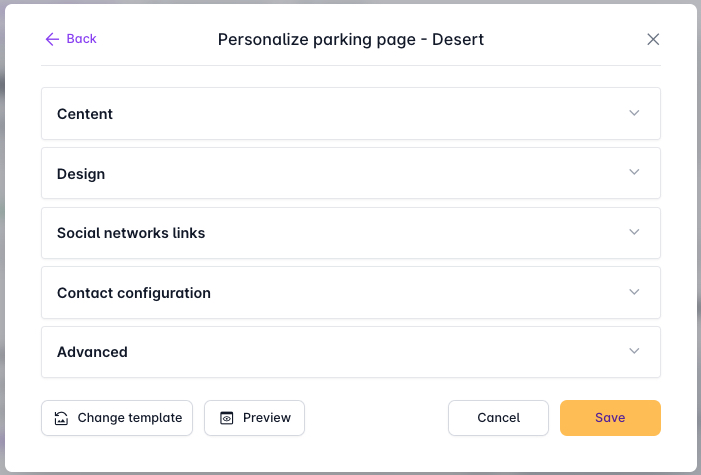701x475 pixels.
Task: Click the Change template swap icon
Action: (61, 418)
